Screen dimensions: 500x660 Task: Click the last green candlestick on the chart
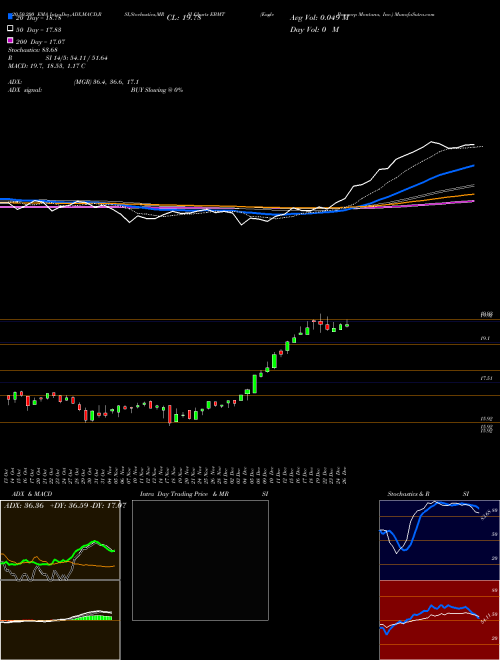347,324
